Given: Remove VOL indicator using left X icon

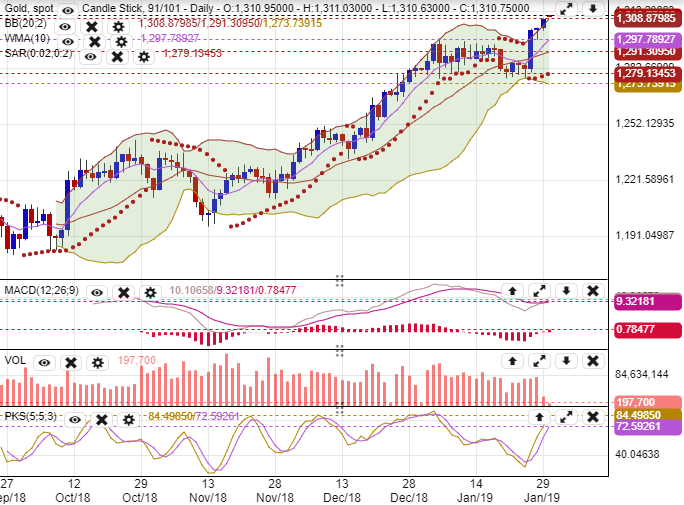Looking at the screenshot, I should [x=69, y=362].
